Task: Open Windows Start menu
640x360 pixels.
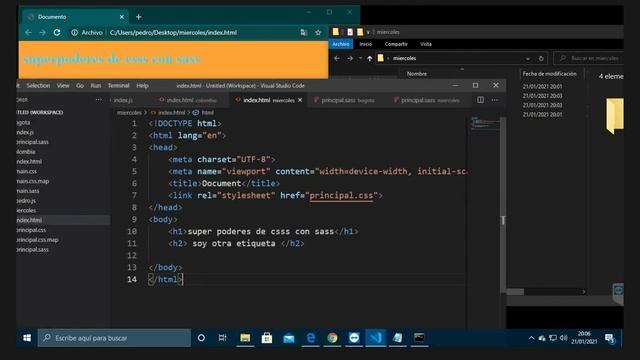Action: 27,338
